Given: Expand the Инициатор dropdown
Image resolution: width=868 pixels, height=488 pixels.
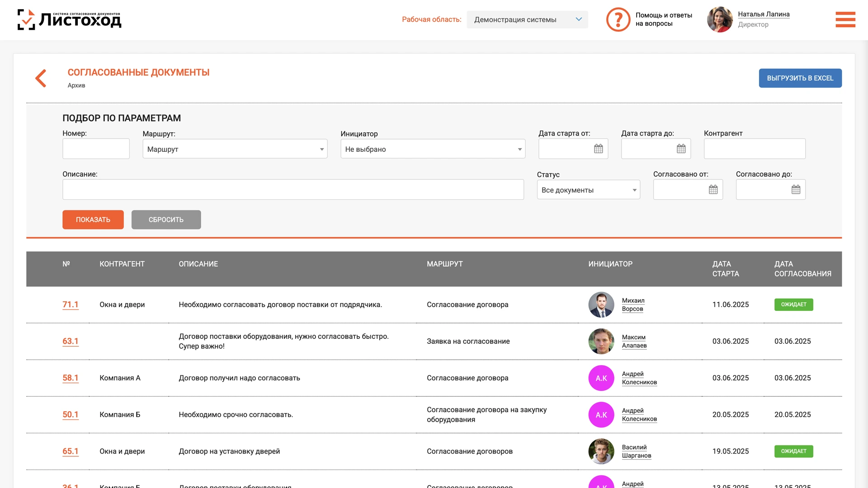Looking at the screenshot, I should [x=433, y=149].
